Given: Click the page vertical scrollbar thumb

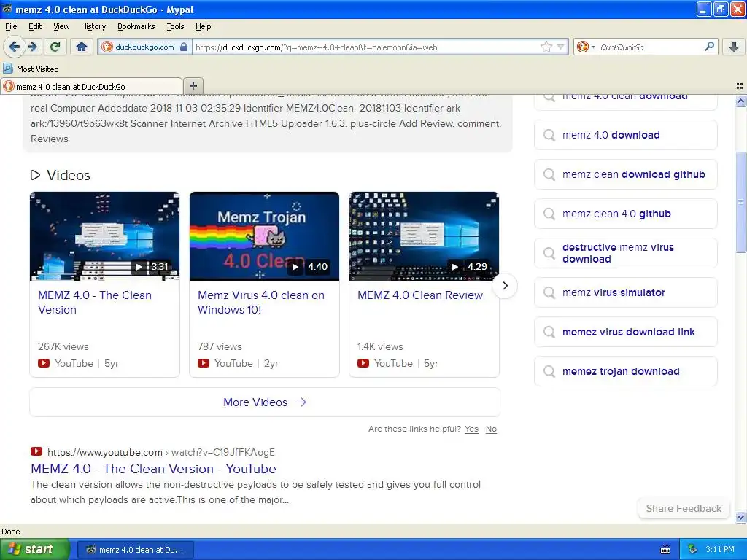Looking at the screenshot, I should [x=740, y=203].
